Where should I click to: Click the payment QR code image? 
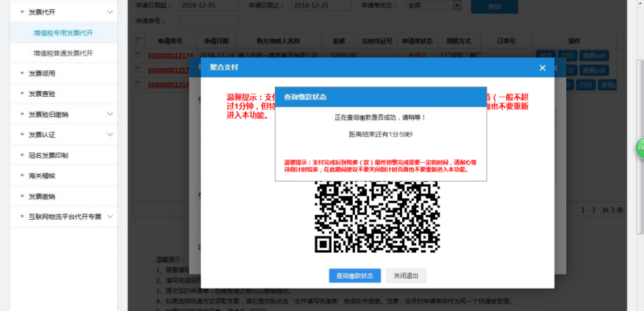click(377, 217)
